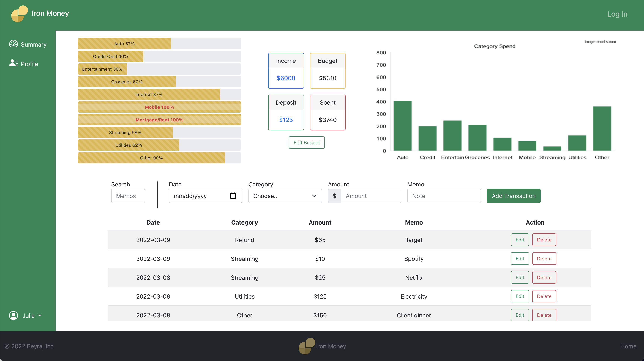Click the Log In link

coord(617,14)
